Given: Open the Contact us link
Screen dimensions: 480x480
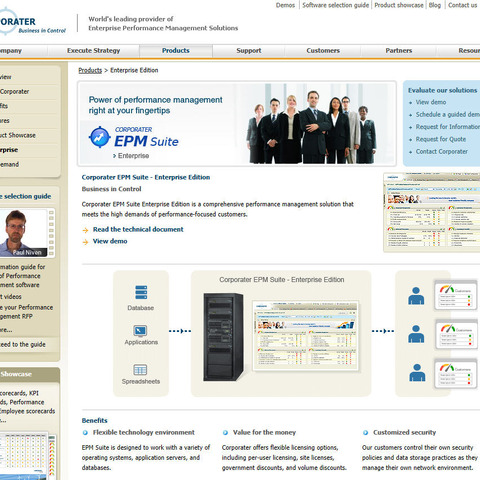Looking at the screenshot, I should tap(462, 5).
